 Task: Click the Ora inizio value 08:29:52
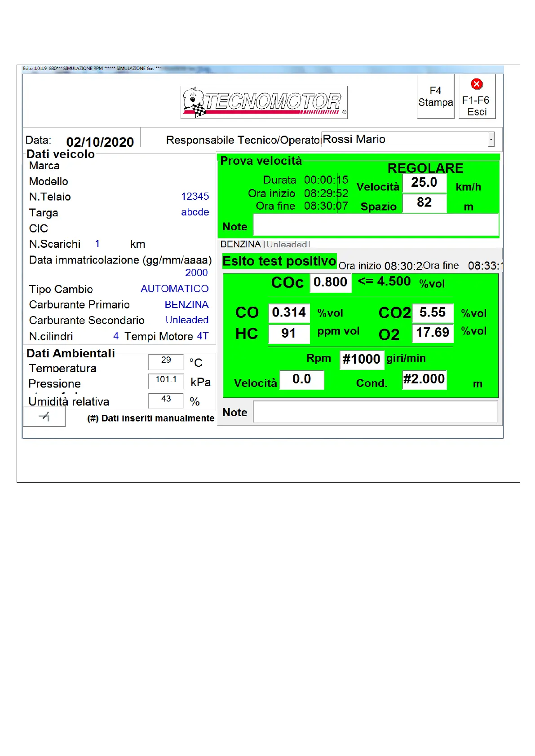326,193
